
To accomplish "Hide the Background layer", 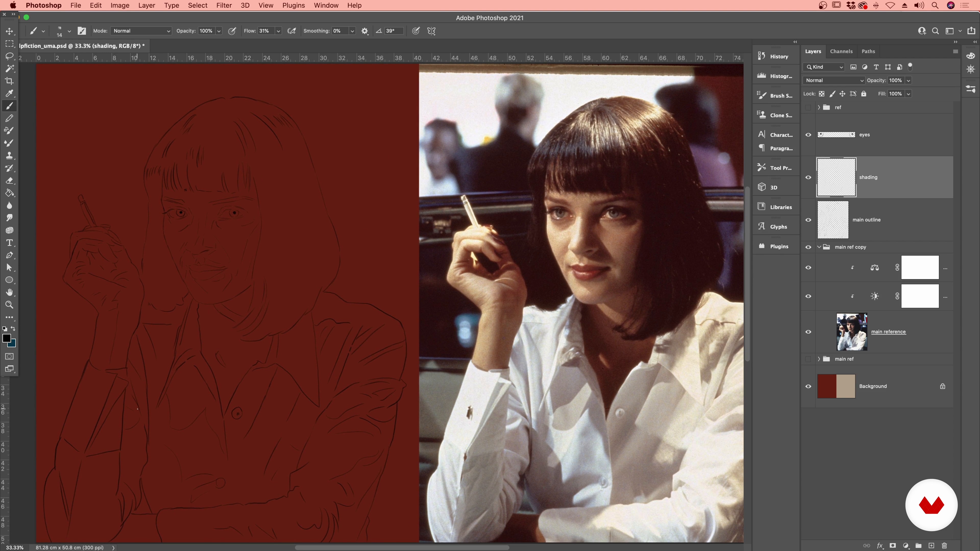I will 808,386.
